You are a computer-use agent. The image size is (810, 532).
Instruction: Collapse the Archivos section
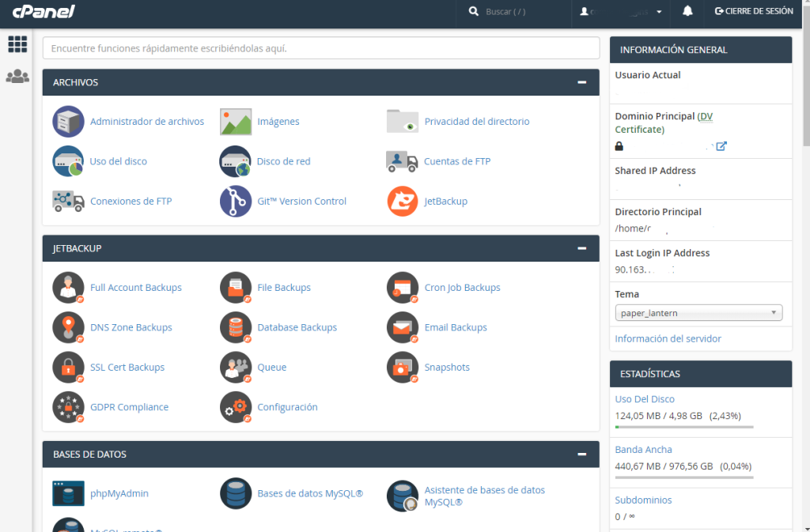(582, 82)
